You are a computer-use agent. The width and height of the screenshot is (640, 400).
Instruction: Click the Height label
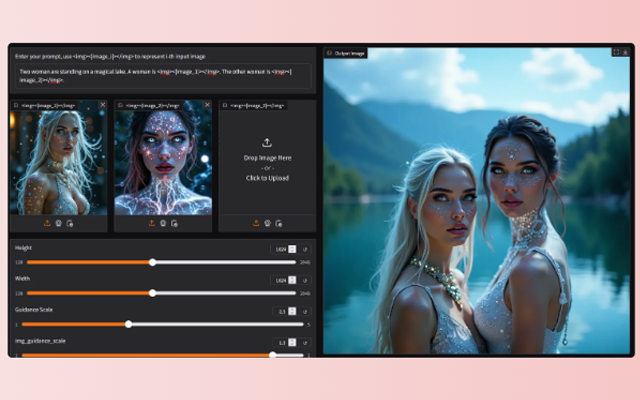[x=23, y=248]
